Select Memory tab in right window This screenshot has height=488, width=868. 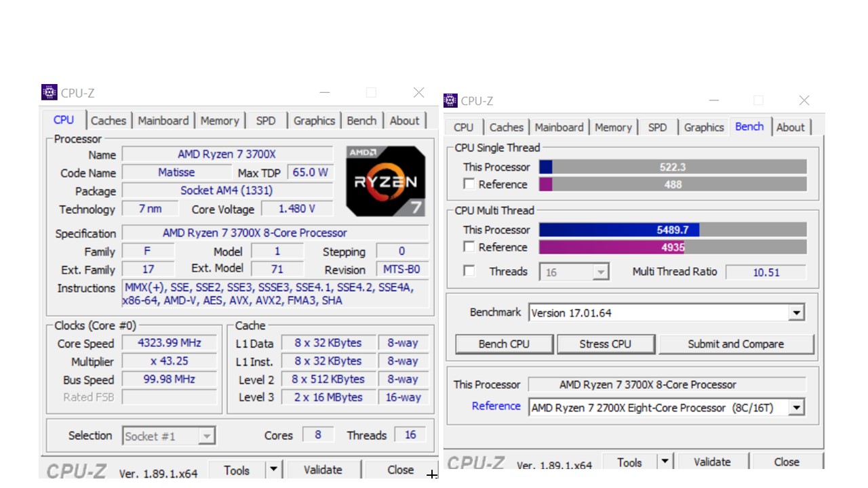[614, 127]
